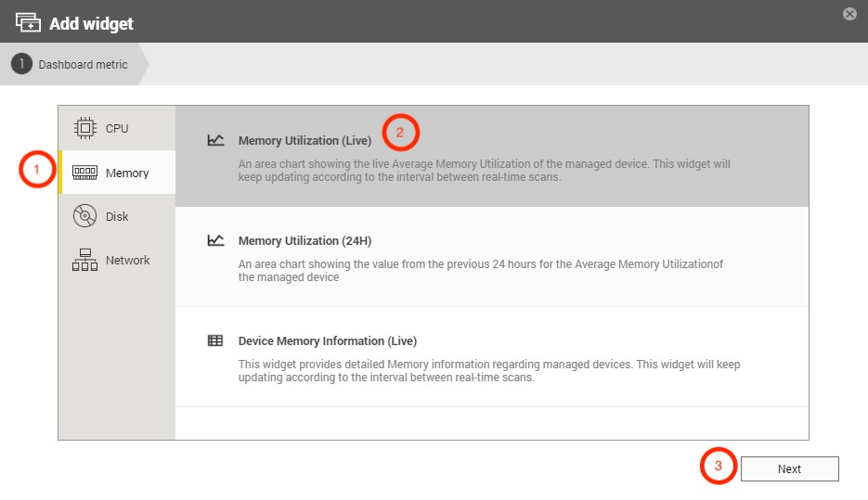
Task: Pick the Memory Utilization (24H) title
Action: (304, 241)
